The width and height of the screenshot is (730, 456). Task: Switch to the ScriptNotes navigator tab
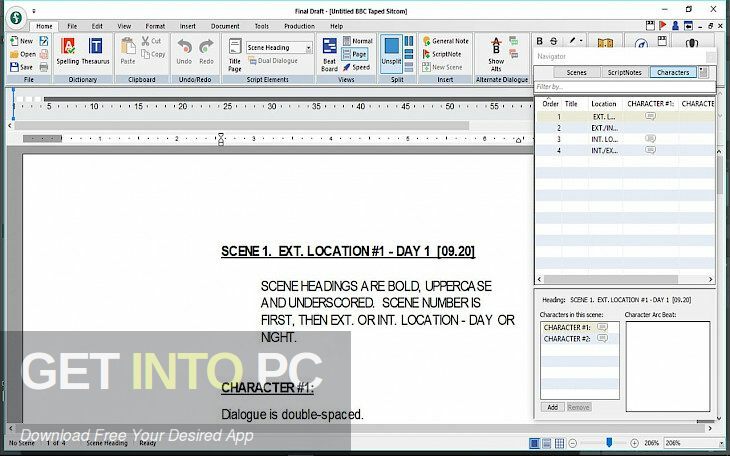point(624,72)
